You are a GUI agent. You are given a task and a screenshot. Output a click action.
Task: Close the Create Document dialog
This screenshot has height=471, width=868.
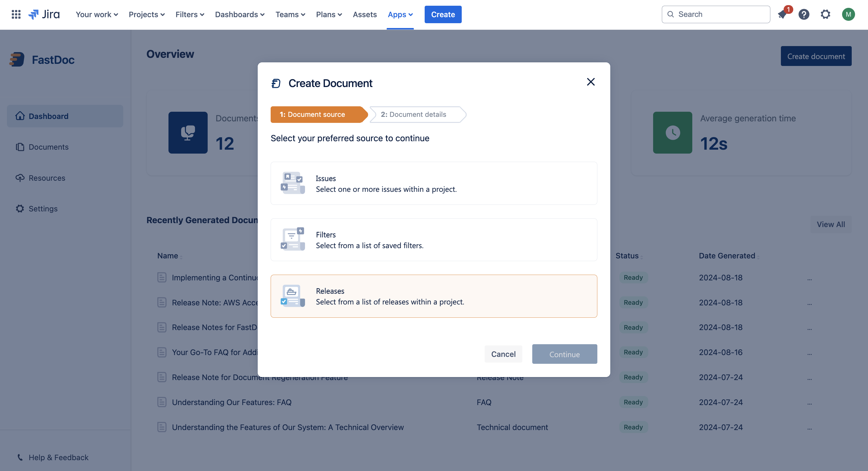pyautogui.click(x=591, y=82)
